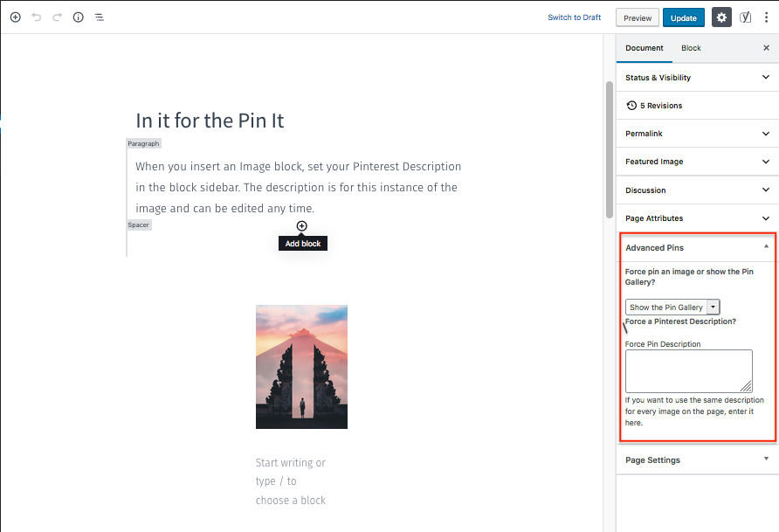779x532 pixels.
Task: Click the Redo arrow icon
Action: (58, 17)
